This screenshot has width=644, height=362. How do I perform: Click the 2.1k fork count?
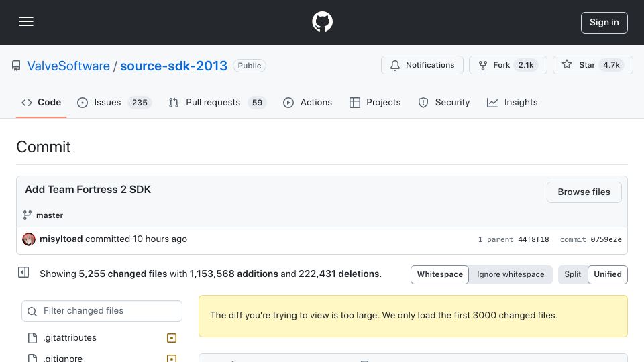526,65
